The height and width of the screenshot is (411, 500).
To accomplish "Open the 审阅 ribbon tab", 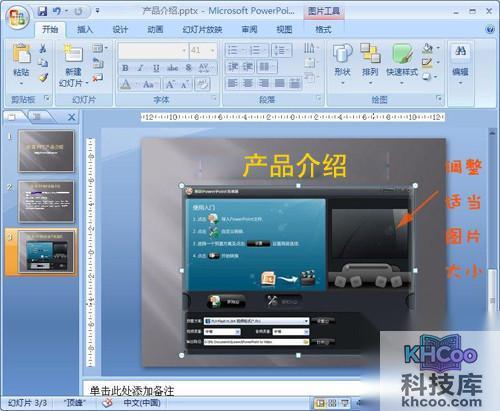I will tap(249, 30).
